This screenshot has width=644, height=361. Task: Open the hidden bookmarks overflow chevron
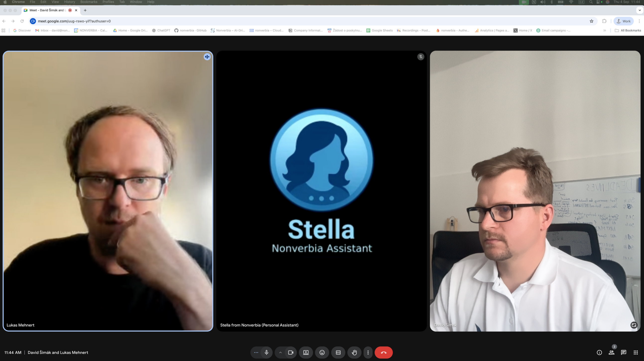(x=604, y=30)
